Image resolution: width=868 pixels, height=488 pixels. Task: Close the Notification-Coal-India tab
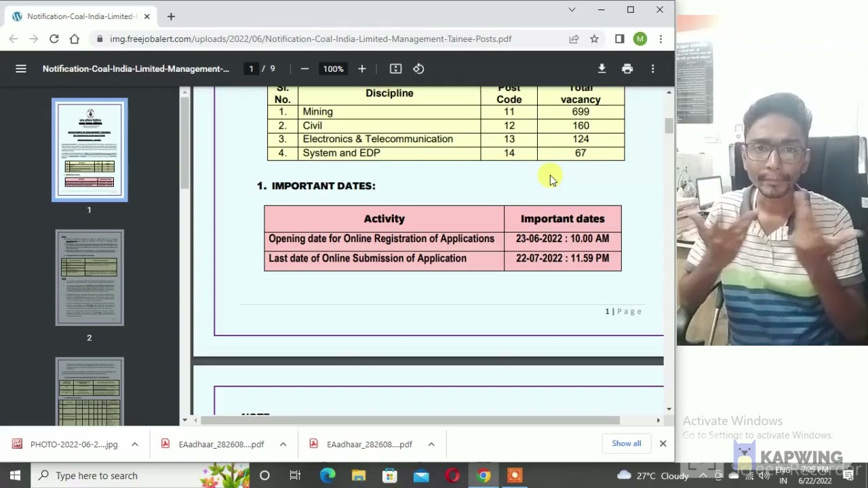pos(146,16)
